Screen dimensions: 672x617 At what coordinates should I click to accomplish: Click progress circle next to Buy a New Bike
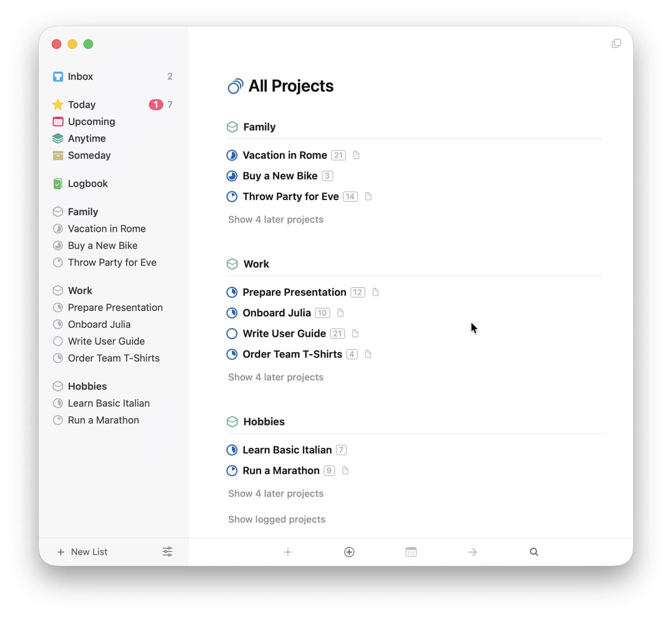point(232,176)
